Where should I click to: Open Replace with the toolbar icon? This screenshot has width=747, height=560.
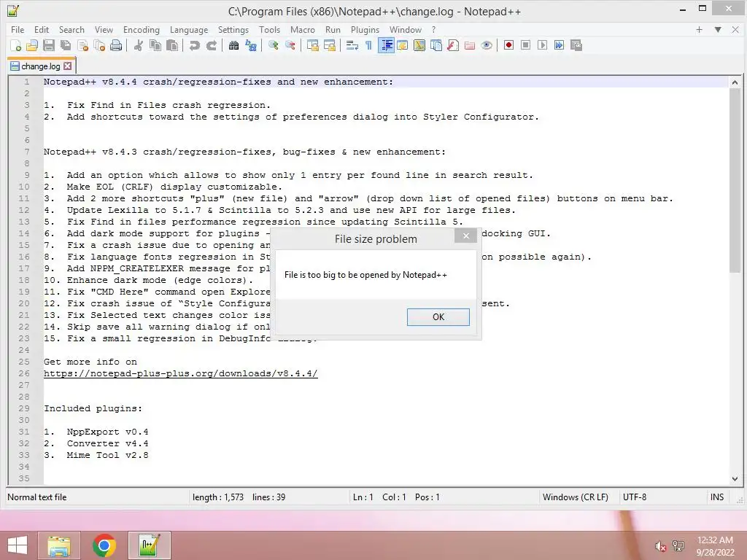[x=251, y=45]
